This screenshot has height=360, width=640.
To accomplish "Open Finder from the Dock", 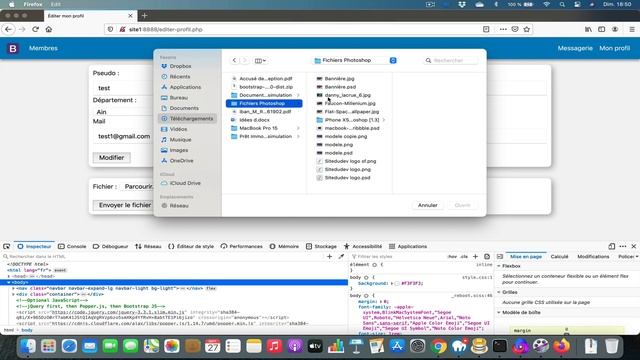I will 28,347.
